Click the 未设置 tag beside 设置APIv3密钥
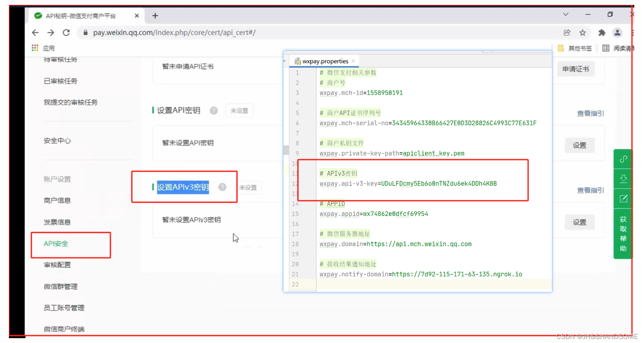The height and width of the screenshot is (343, 644). click(x=248, y=187)
